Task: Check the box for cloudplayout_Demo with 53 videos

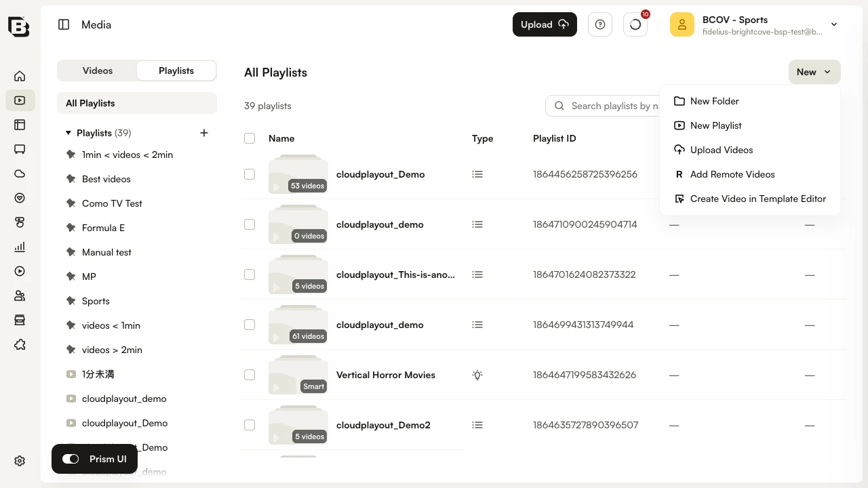Action: click(250, 174)
